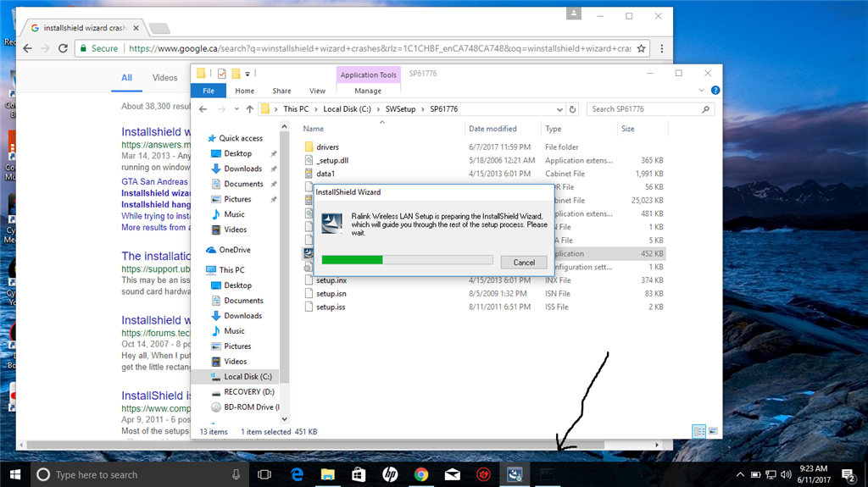
Task: Open Action Center notifications icon
Action: [848, 475]
